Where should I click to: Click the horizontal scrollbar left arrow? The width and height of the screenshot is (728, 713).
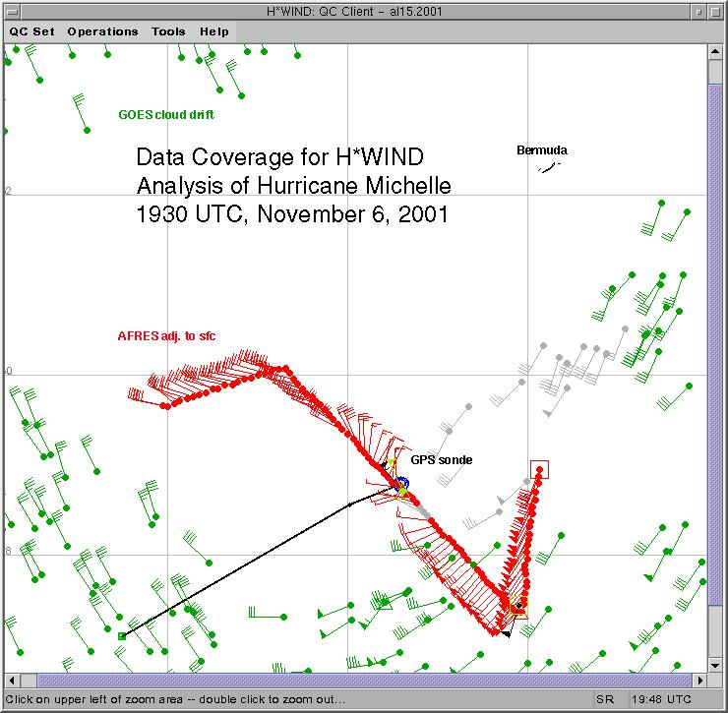point(11,680)
